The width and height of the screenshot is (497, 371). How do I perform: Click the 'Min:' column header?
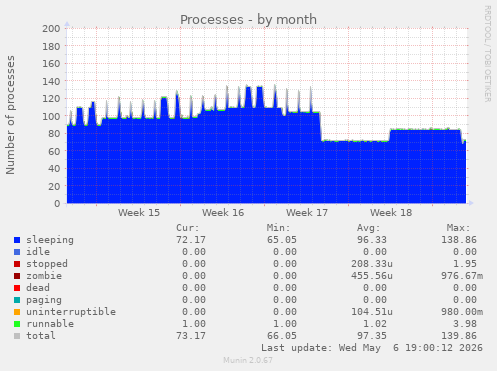pyautogui.click(x=278, y=228)
